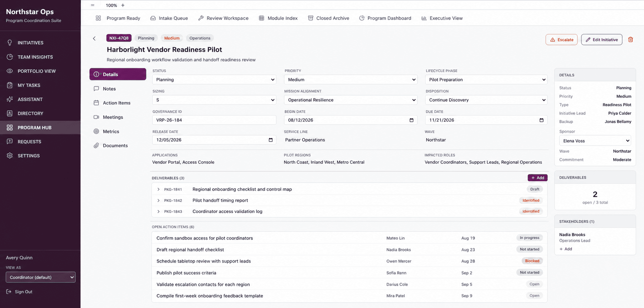This screenshot has height=308, width=644.
Task: Open the Notes section tab
Action: [118, 89]
